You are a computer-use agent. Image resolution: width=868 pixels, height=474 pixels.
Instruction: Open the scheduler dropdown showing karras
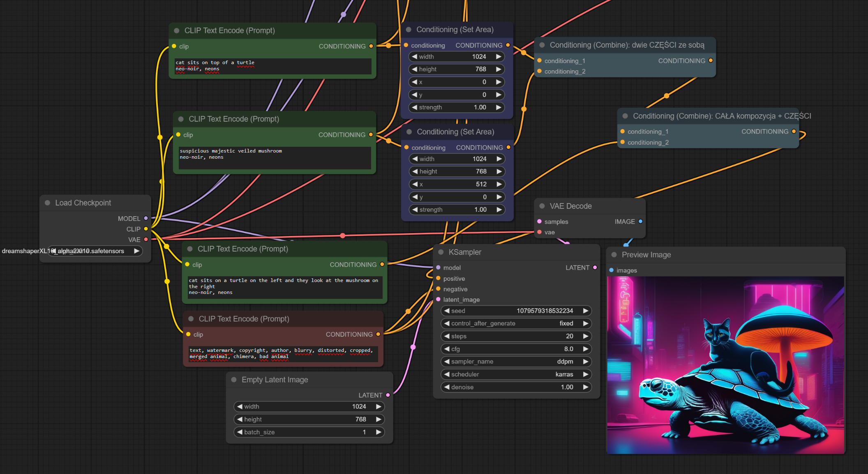tap(516, 374)
